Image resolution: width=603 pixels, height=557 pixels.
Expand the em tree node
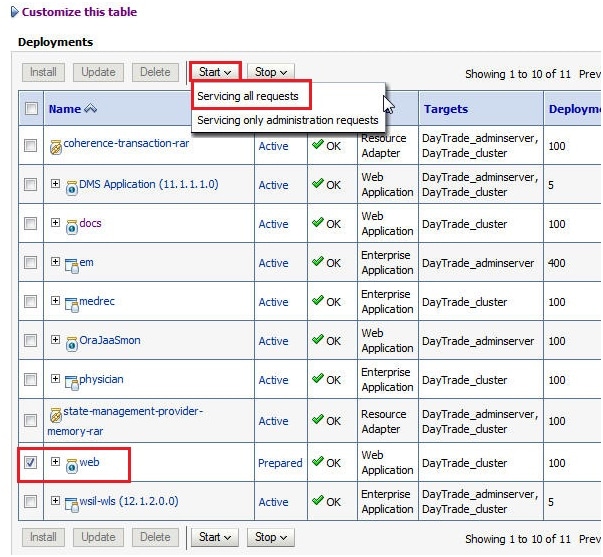point(55,262)
